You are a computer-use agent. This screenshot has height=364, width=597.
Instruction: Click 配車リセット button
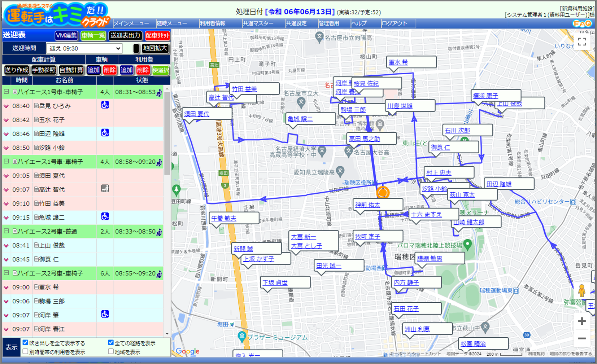point(157,35)
